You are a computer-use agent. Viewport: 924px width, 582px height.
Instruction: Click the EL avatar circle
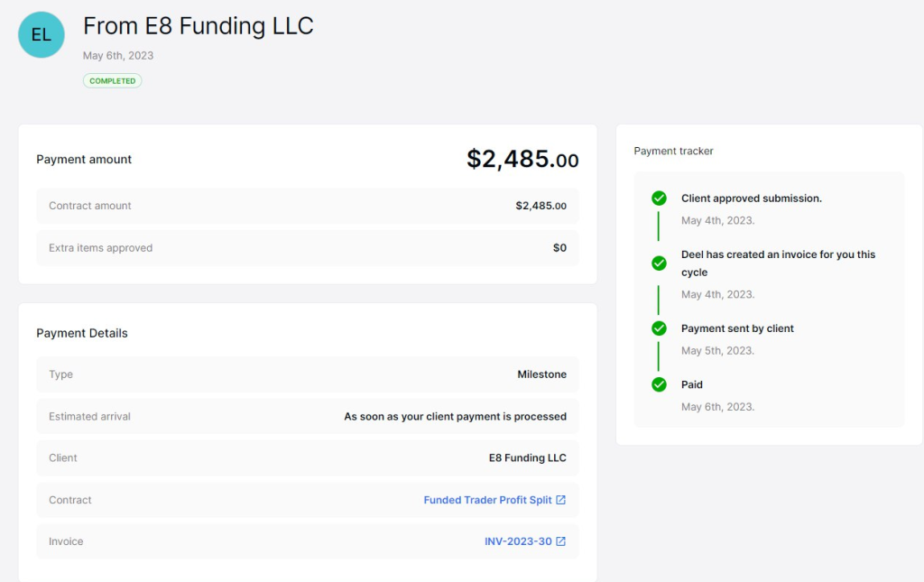pyautogui.click(x=42, y=35)
